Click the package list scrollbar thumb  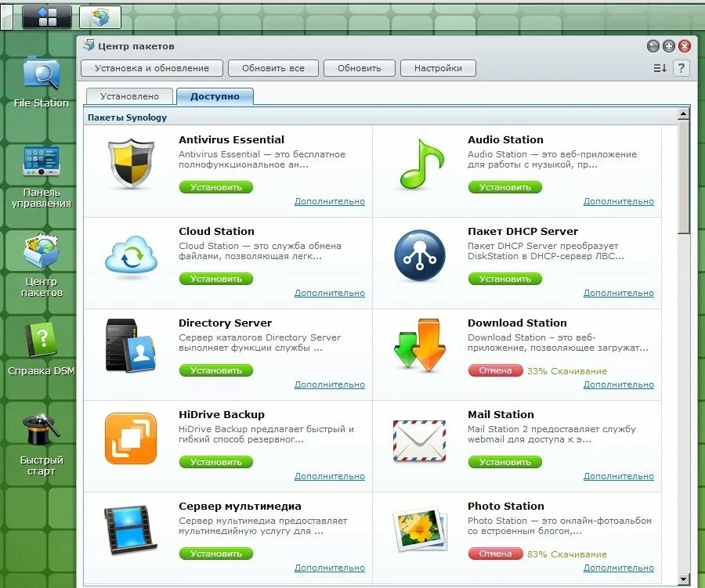tap(683, 177)
